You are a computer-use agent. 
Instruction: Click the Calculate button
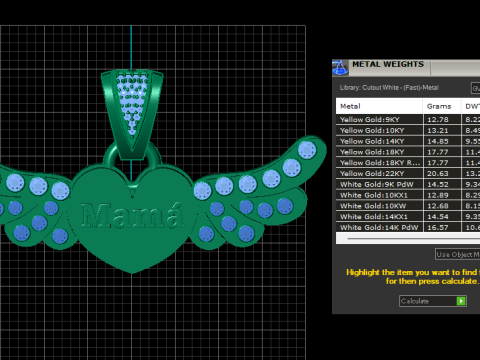433,301
